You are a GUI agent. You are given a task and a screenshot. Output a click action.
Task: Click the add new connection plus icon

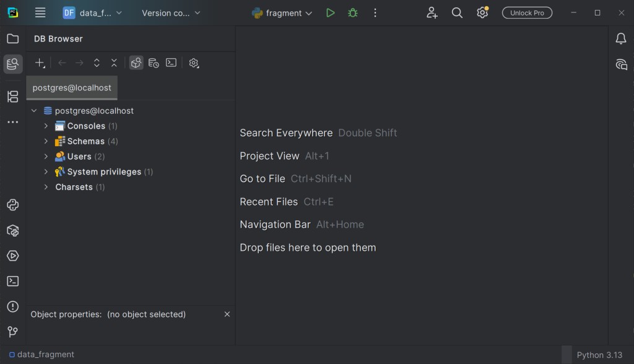40,63
